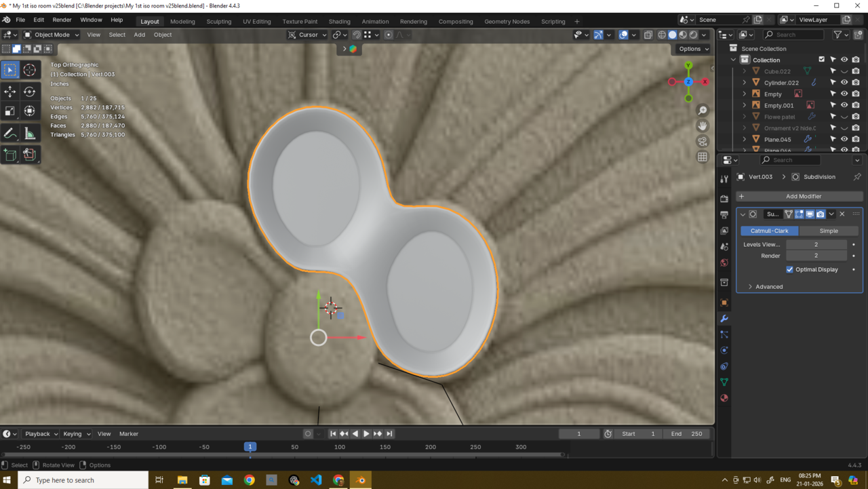
Task: Select the Simple subdivision type
Action: click(829, 231)
